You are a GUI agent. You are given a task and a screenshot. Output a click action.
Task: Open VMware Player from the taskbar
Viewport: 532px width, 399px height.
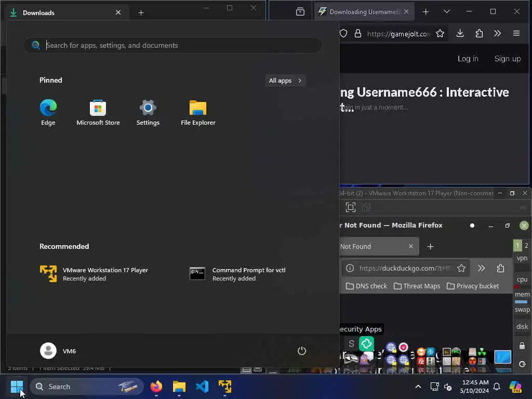pos(225,387)
